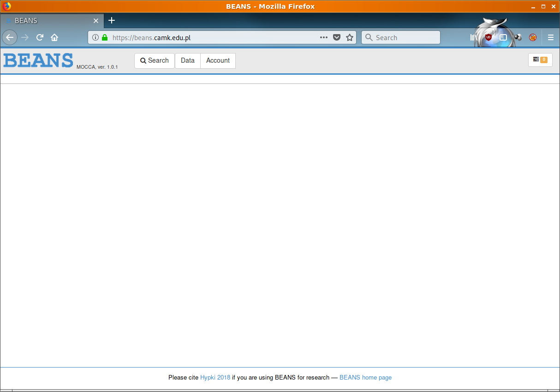
Task: Click the BEANS Search button
Action: tap(155, 60)
